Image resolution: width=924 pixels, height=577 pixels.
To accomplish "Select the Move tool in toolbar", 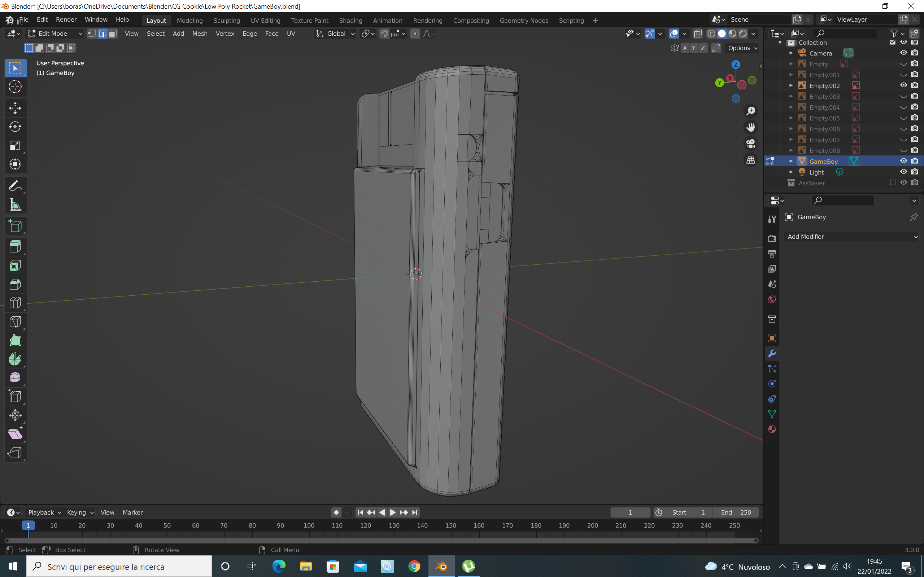I will [x=15, y=108].
